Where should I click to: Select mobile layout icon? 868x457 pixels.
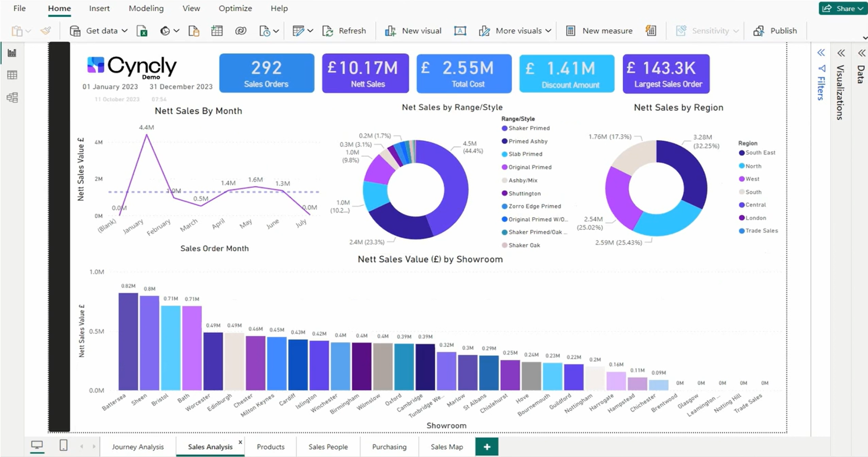click(x=64, y=445)
